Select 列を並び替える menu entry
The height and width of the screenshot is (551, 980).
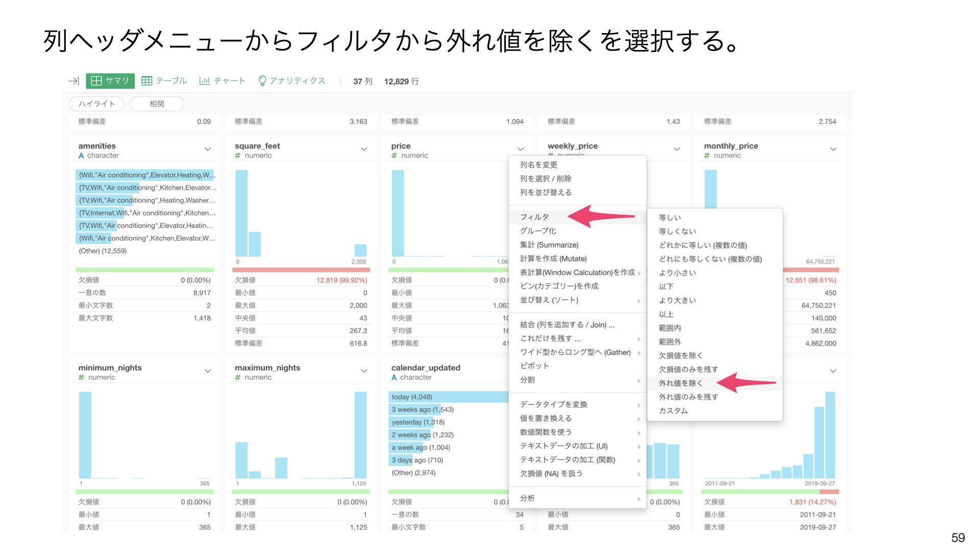[x=577, y=192]
